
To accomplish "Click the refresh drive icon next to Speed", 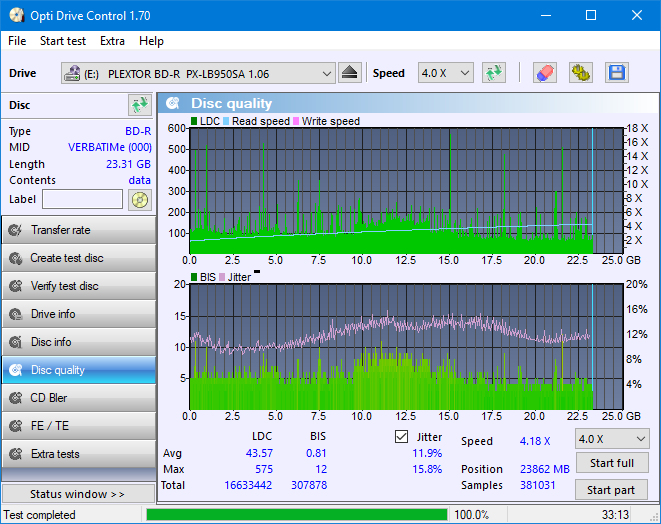I will [x=494, y=73].
